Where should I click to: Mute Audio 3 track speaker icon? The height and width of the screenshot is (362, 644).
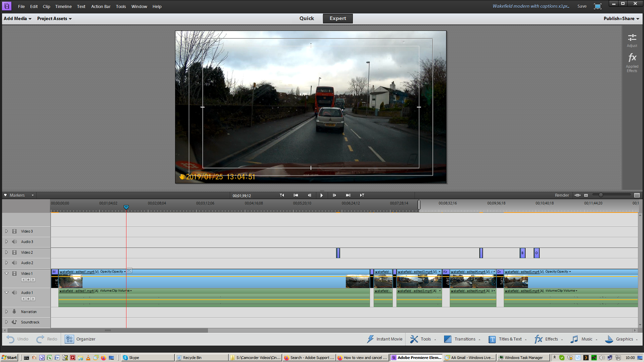pos(15,242)
